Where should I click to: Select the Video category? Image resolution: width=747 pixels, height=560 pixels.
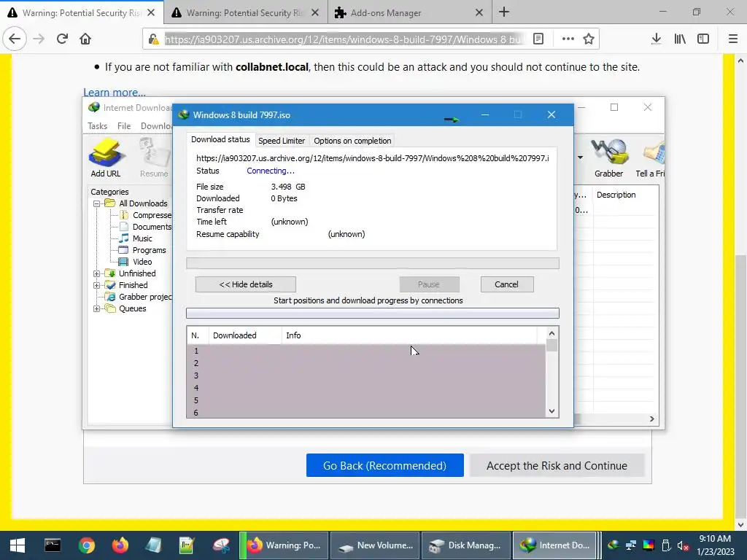(142, 262)
